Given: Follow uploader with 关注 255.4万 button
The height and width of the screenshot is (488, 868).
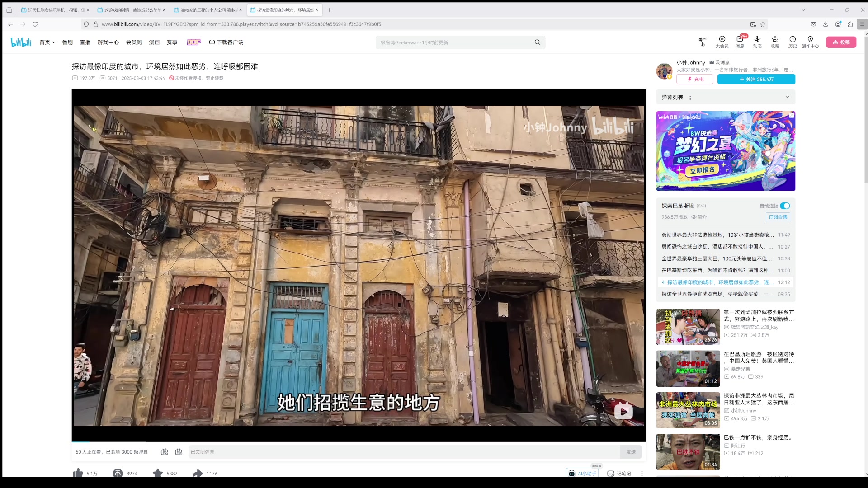Looking at the screenshot, I should tap(756, 79).
